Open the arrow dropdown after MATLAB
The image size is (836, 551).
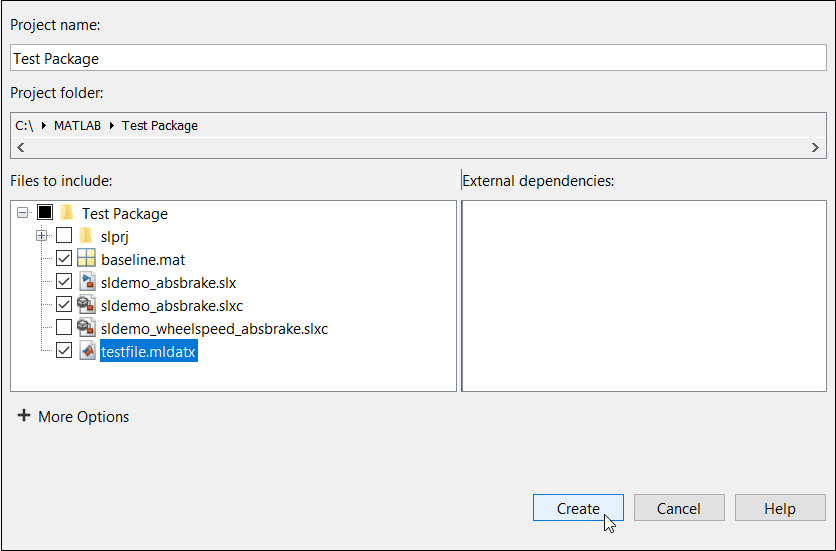coord(111,126)
